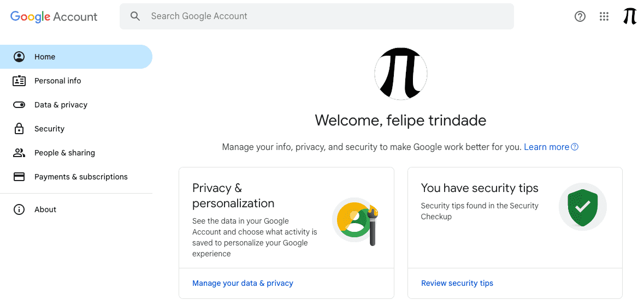The width and height of the screenshot is (644, 306).
Task: Click the Security padlock icon
Action: pos(19,129)
